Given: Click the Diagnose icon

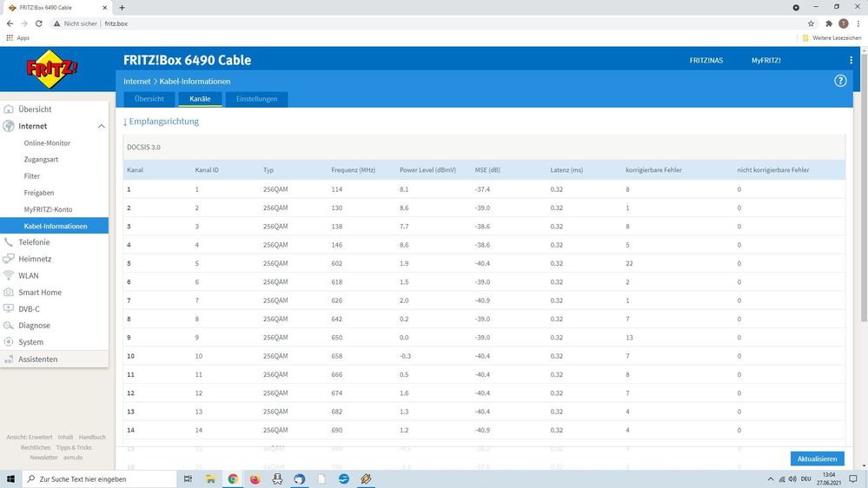Looking at the screenshot, I should [x=9, y=326].
